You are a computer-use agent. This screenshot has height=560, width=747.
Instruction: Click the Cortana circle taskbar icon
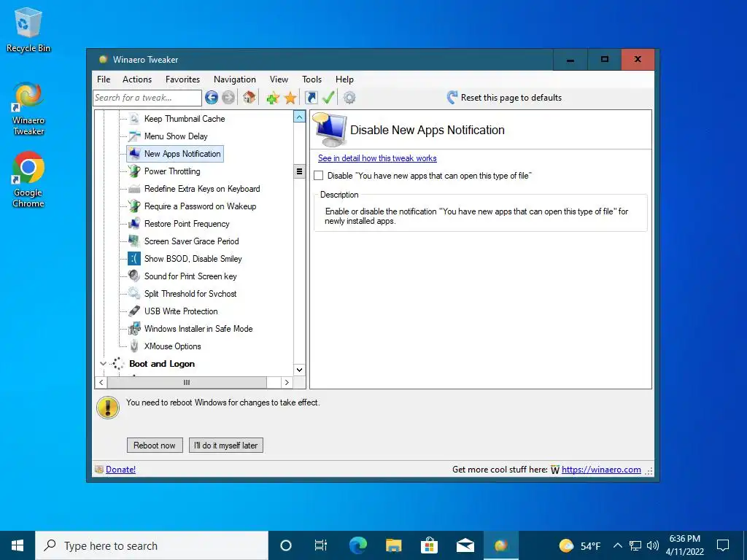point(286,545)
